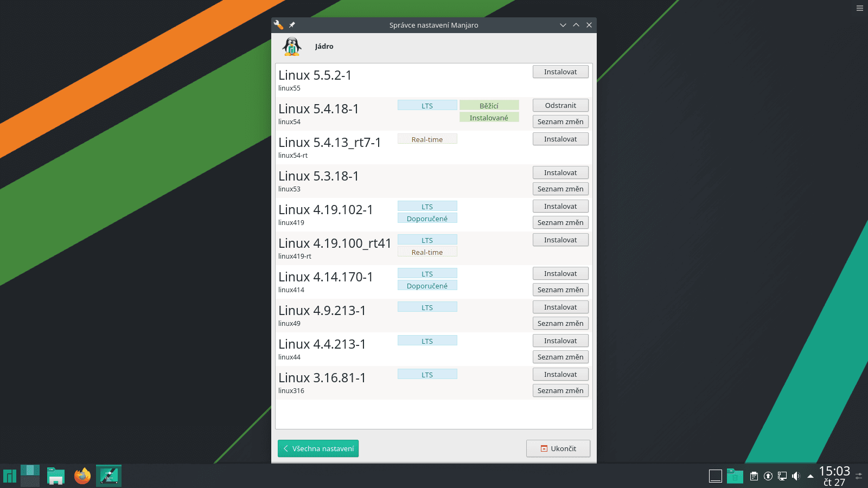
Task: Open the network connections tray icon
Action: point(782,476)
